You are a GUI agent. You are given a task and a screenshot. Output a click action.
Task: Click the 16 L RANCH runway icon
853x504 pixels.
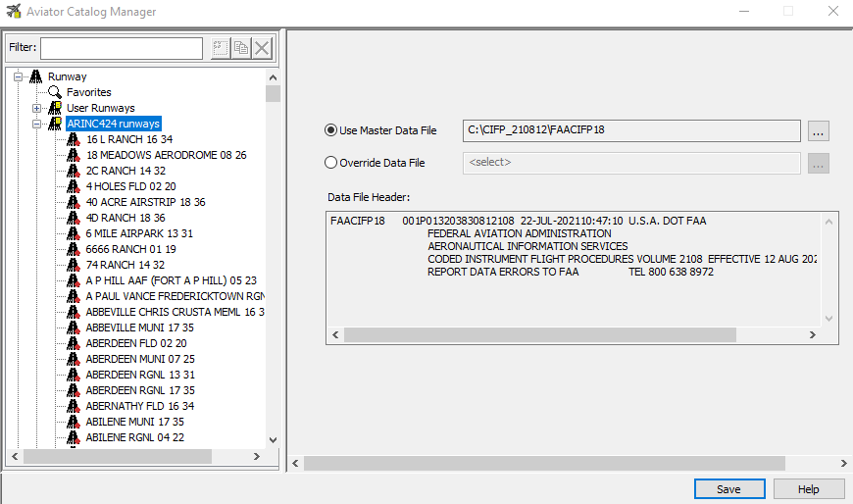point(74,139)
